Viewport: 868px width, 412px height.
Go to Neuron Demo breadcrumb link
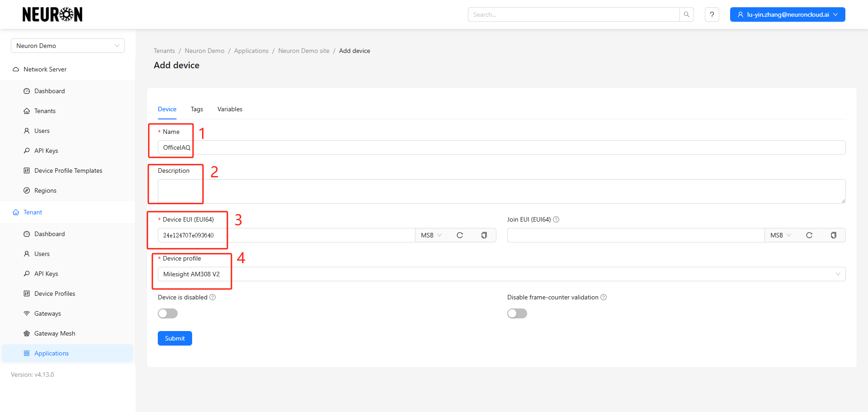point(204,51)
